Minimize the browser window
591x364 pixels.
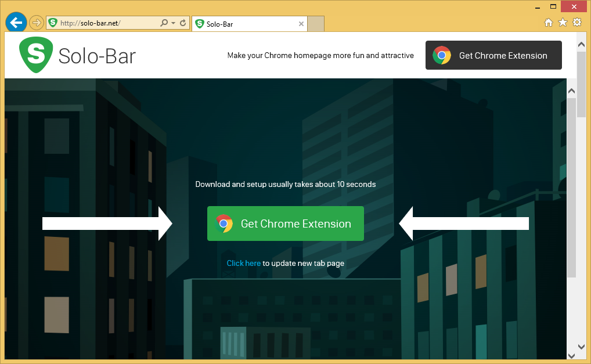pos(538,7)
